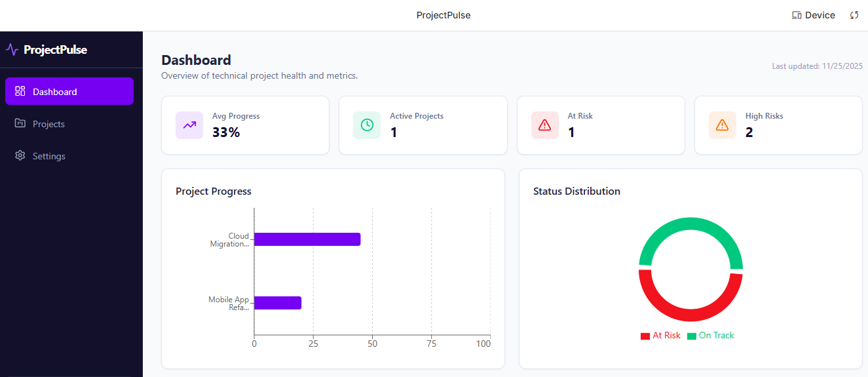
Task: Click the At Risk red warning icon
Action: tap(545, 125)
